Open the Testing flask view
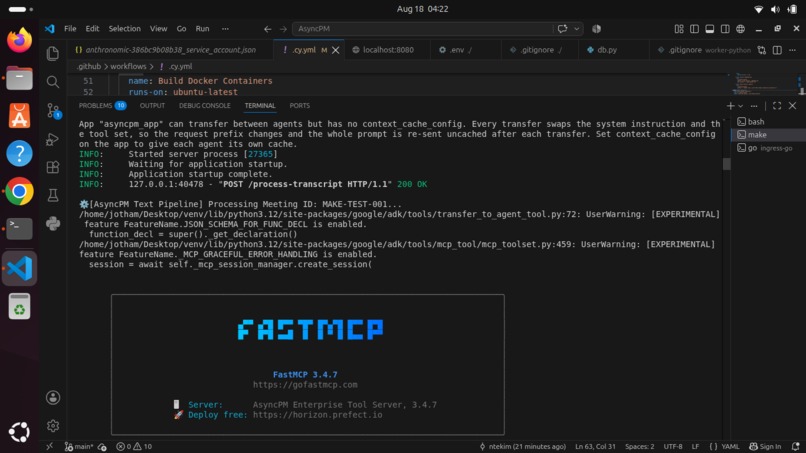806x453 pixels. pos(52,195)
